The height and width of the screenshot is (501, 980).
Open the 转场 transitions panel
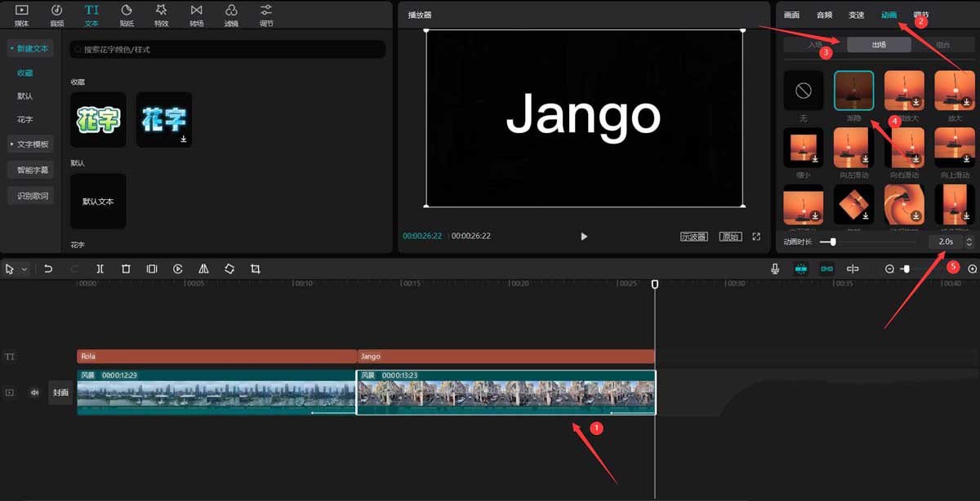[x=196, y=14]
